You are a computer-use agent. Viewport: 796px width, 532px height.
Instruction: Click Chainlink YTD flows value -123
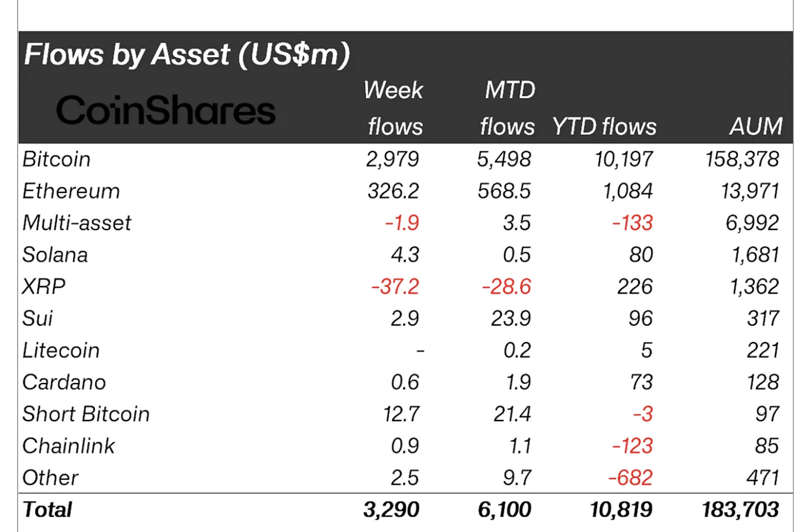[632, 446]
